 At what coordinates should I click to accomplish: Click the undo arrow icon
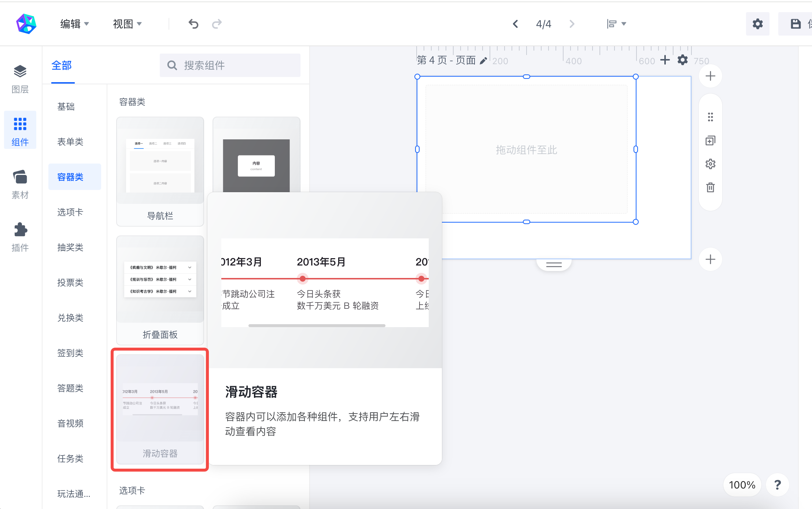(193, 24)
